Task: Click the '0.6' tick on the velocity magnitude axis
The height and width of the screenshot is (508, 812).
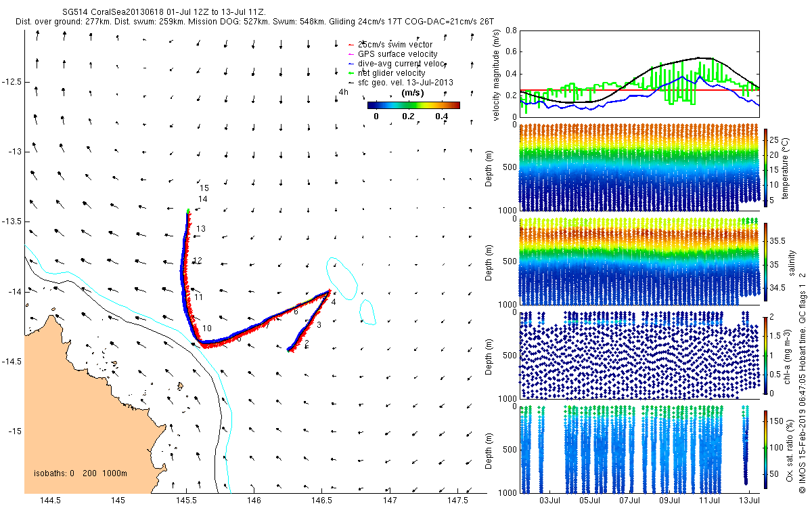Action: pyautogui.click(x=511, y=52)
